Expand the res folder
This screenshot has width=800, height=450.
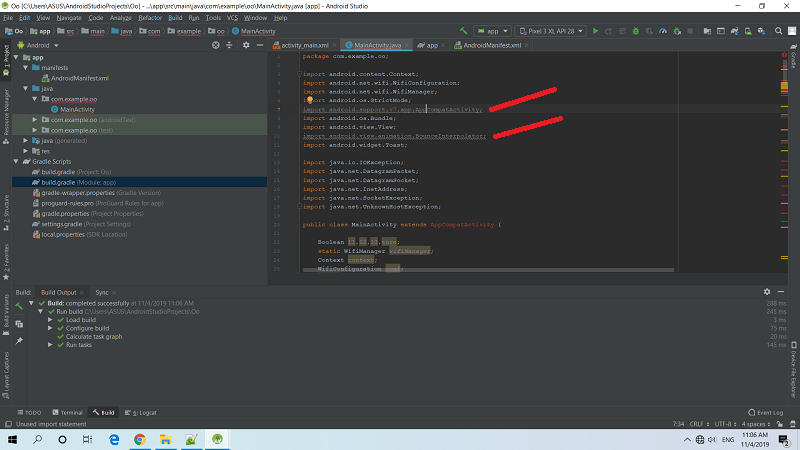(x=26, y=151)
